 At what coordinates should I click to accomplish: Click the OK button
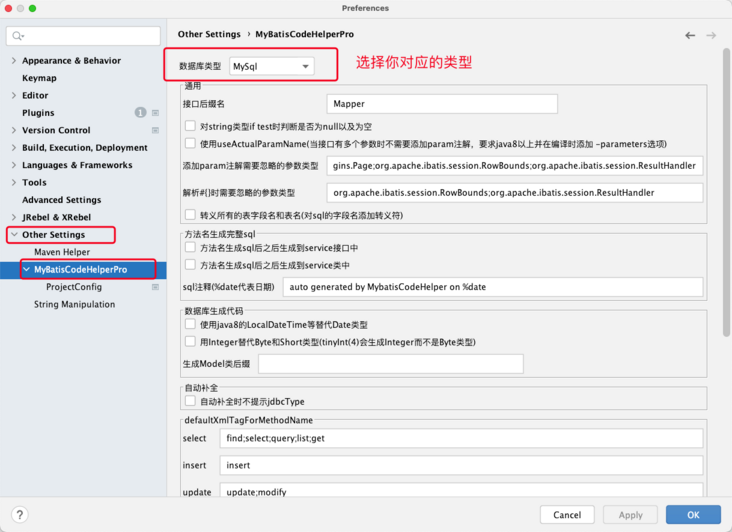click(693, 515)
